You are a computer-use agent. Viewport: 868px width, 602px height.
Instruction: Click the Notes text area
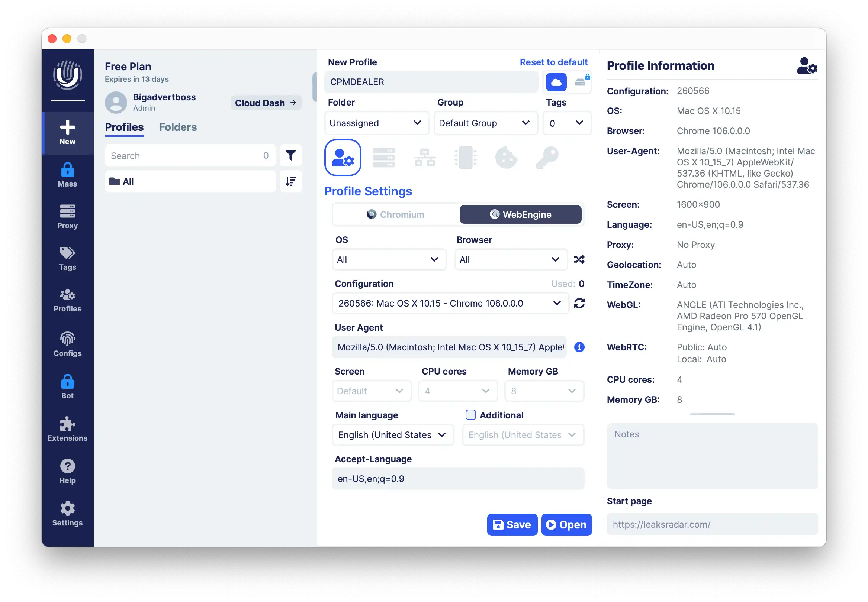[712, 456]
